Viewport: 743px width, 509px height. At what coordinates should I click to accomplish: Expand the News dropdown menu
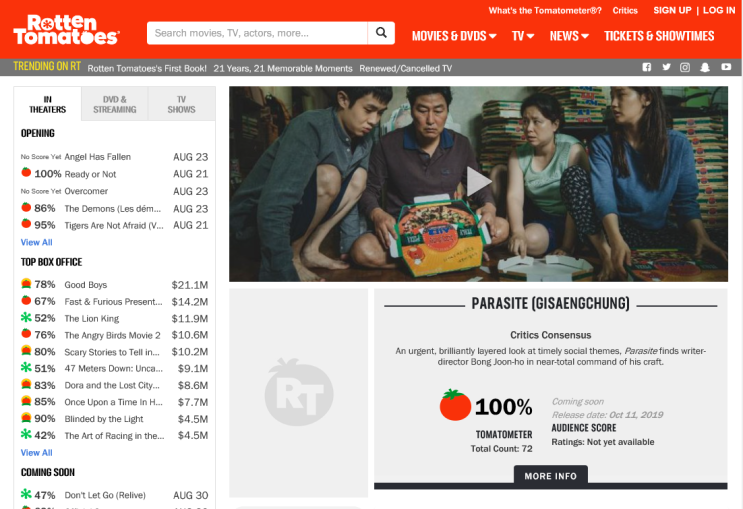tap(569, 36)
